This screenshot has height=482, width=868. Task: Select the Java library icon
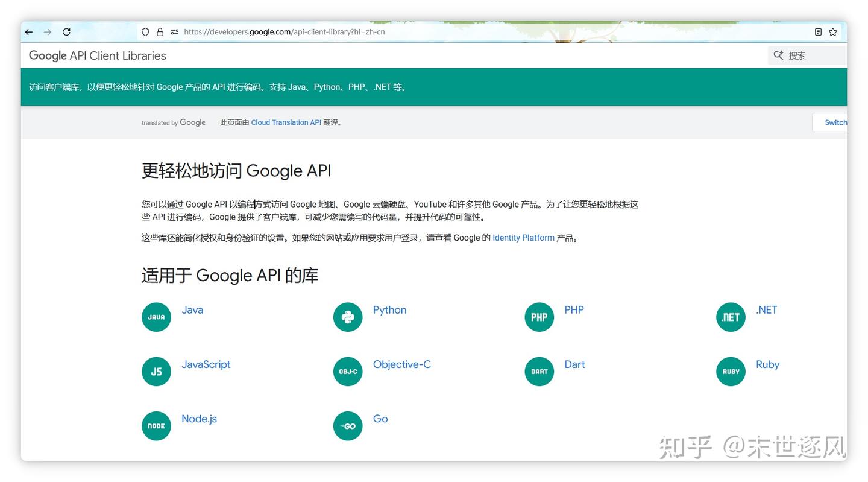tap(156, 317)
